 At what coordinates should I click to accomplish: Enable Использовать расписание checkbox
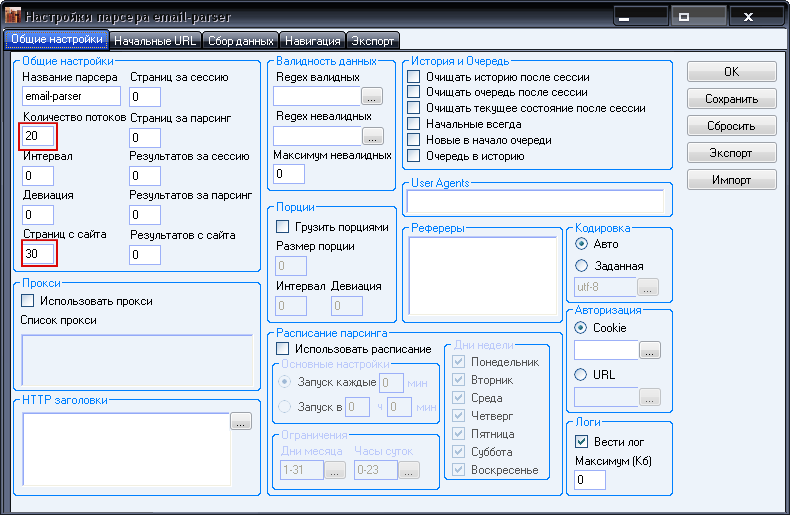click(x=282, y=349)
